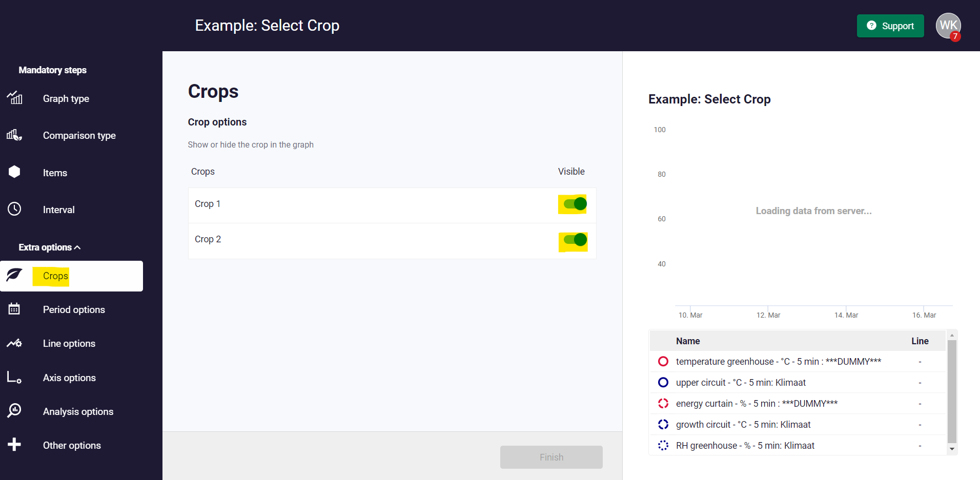The height and width of the screenshot is (480, 980).
Task: Click the Comparison type icon
Action: [14, 135]
